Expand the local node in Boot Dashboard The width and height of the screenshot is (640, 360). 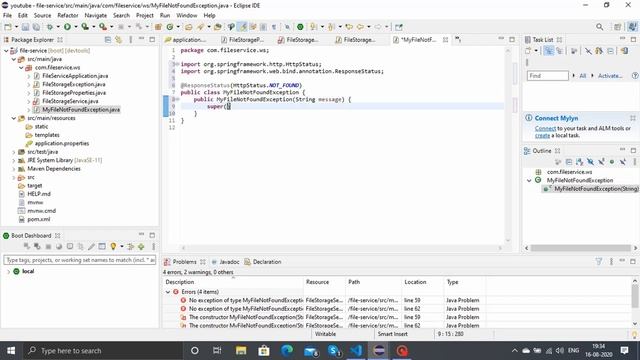(x=8, y=271)
